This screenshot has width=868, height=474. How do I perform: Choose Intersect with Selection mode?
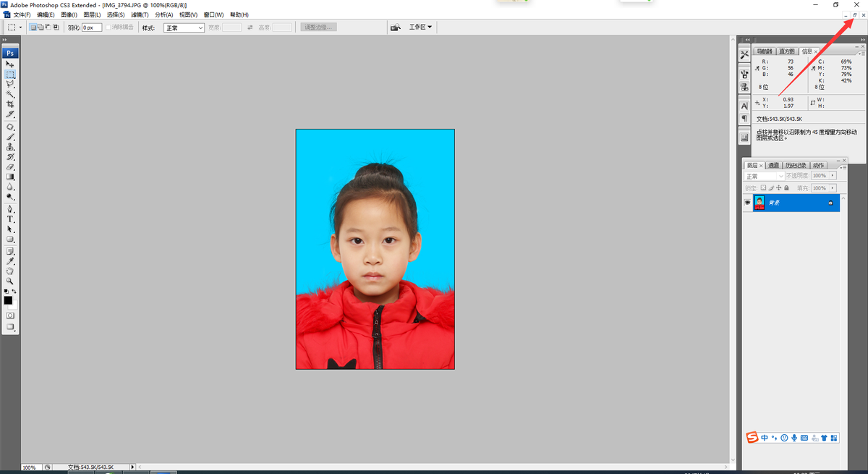pos(56,27)
